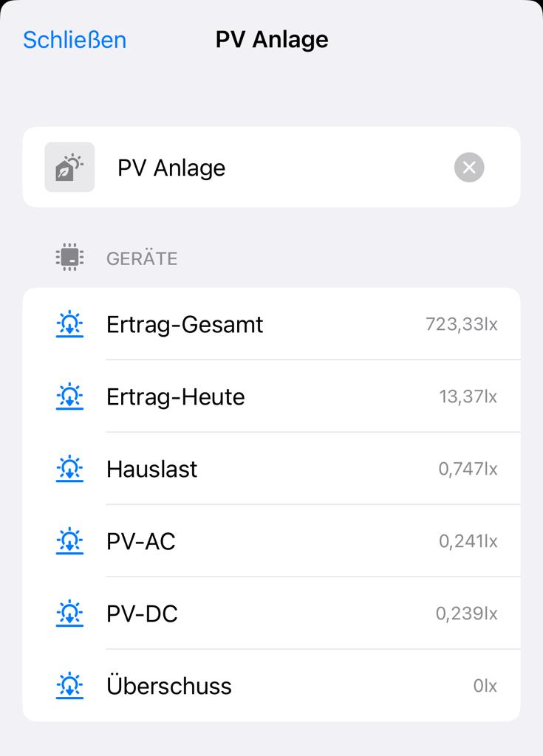Select the Hauslast device row
The image size is (543, 756).
click(152, 469)
